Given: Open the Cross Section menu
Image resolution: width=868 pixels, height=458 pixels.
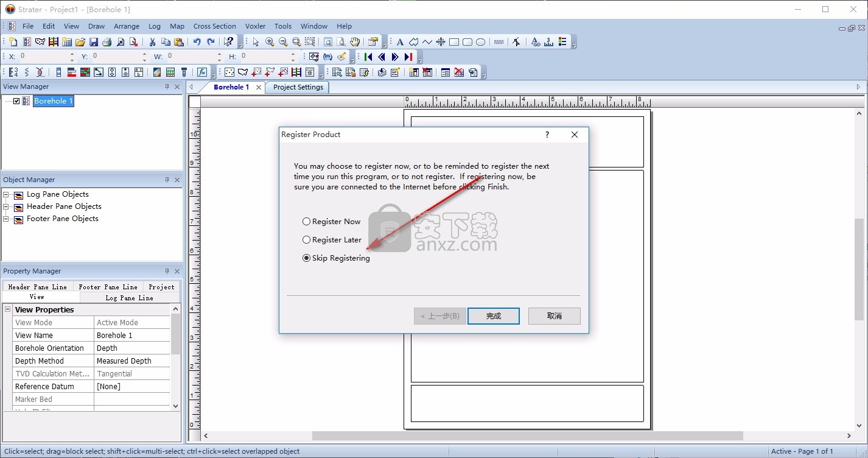Looking at the screenshot, I should (x=215, y=26).
